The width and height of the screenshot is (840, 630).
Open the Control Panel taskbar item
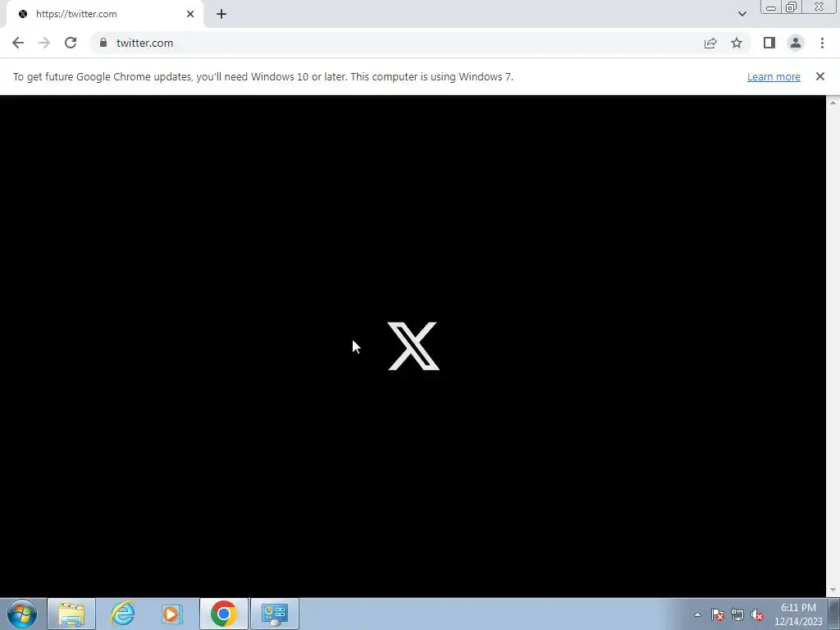coord(275,614)
